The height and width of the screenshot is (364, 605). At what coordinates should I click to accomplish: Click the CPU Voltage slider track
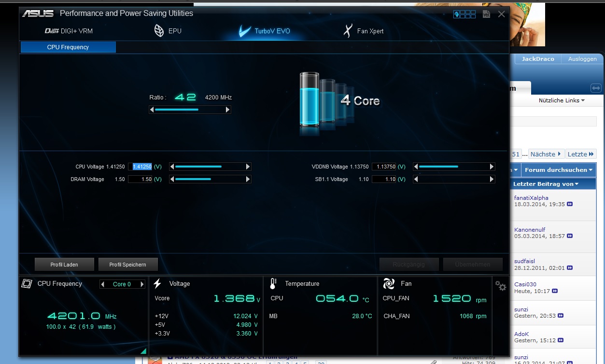210,167
